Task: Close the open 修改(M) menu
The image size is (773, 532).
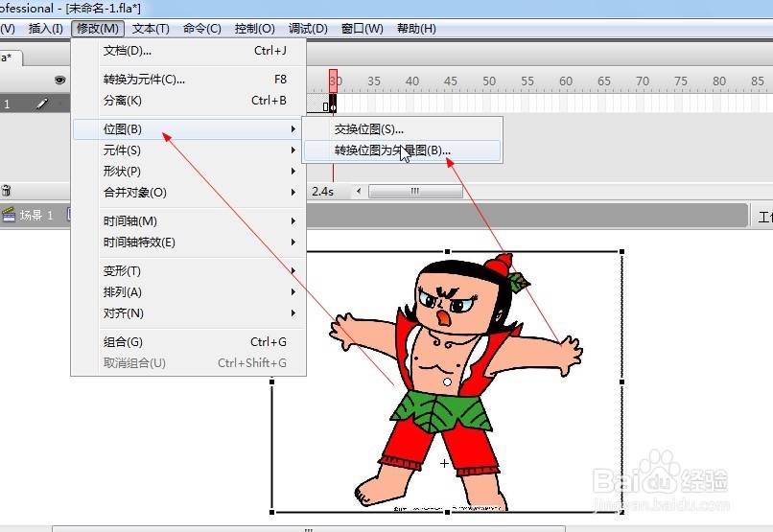Action: pos(97,29)
